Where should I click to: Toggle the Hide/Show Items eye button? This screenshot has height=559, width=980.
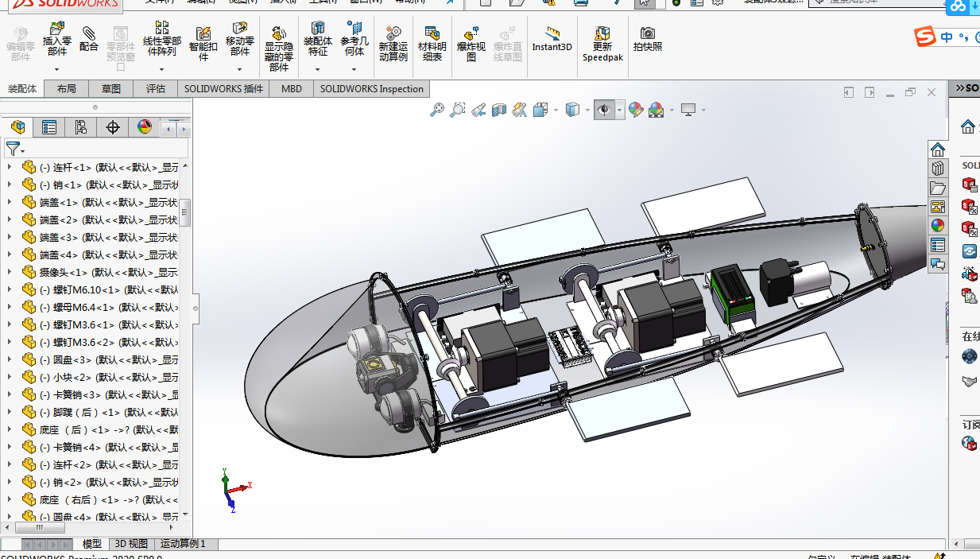pyautogui.click(x=604, y=110)
